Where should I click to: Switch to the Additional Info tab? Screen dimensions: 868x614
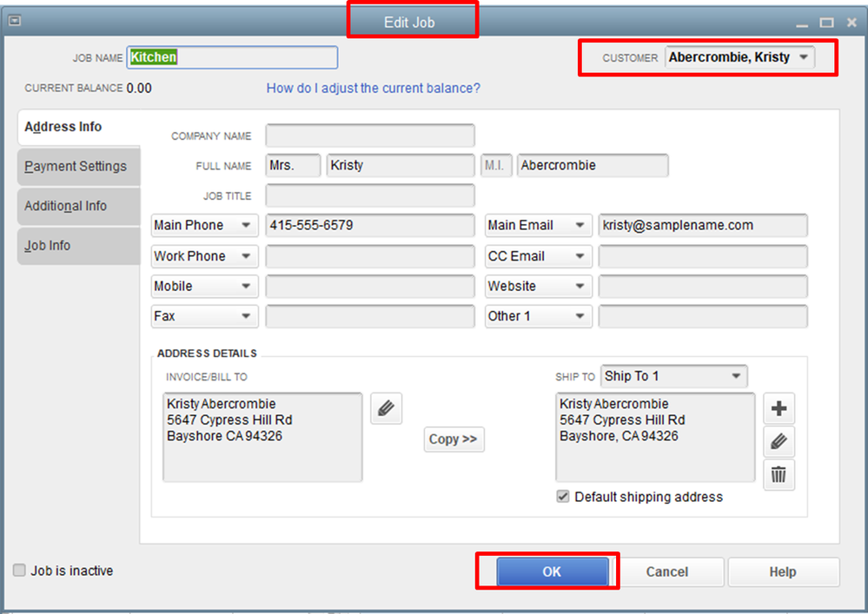pos(78,206)
